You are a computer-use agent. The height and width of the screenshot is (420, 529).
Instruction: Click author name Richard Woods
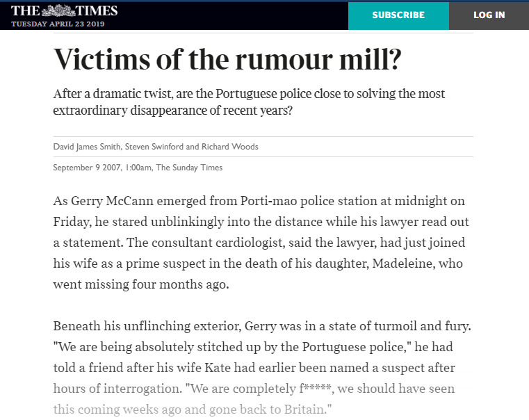(x=230, y=147)
